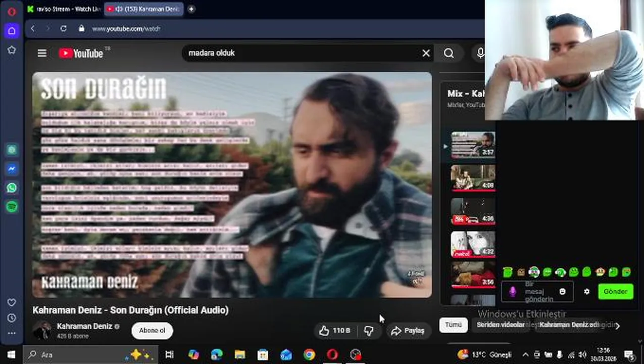644x364 pixels.
Task: Click the video title Son Durağın text
Action: (x=130, y=310)
